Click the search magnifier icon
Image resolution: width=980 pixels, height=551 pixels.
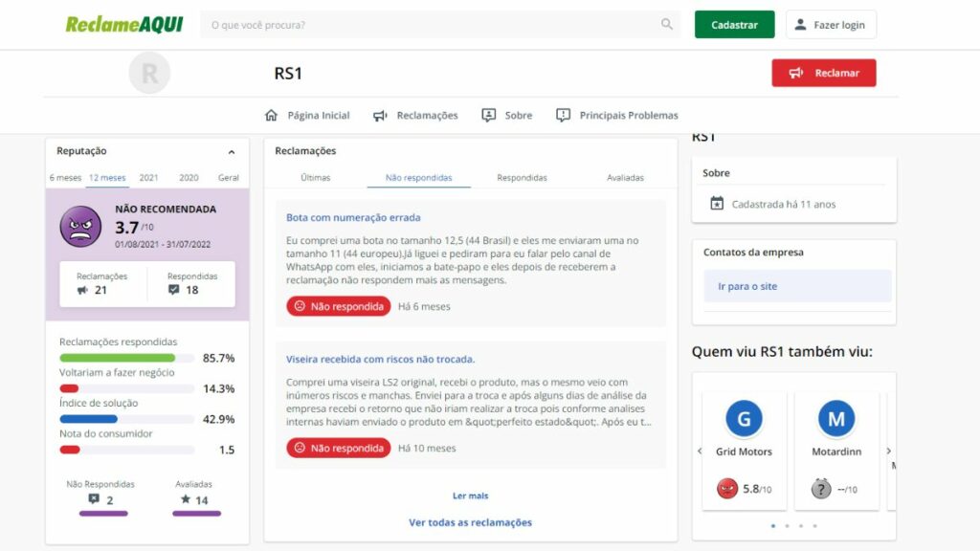coord(667,25)
